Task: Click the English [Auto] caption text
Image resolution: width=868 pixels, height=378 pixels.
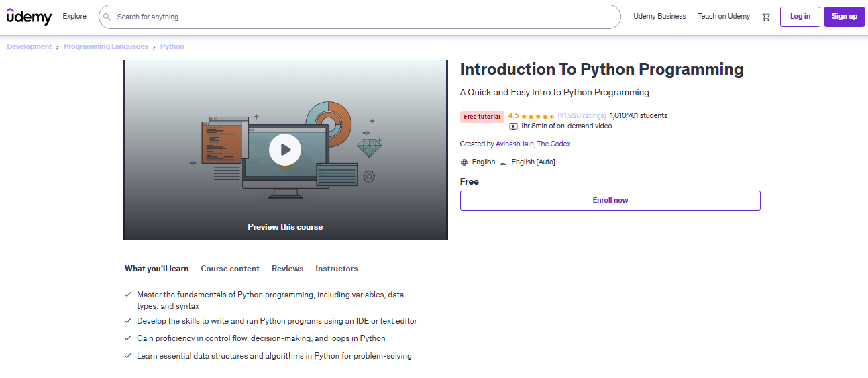Action: click(x=533, y=162)
